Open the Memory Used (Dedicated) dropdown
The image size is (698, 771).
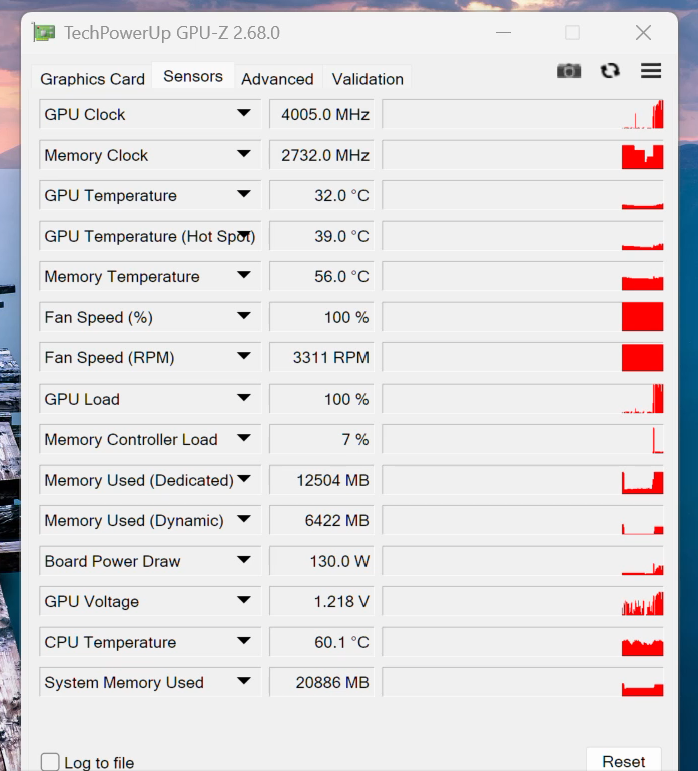coord(244,479)
